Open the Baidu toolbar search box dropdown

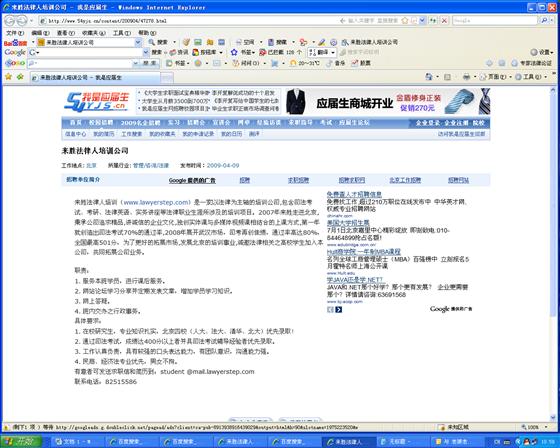pos(138,42)
